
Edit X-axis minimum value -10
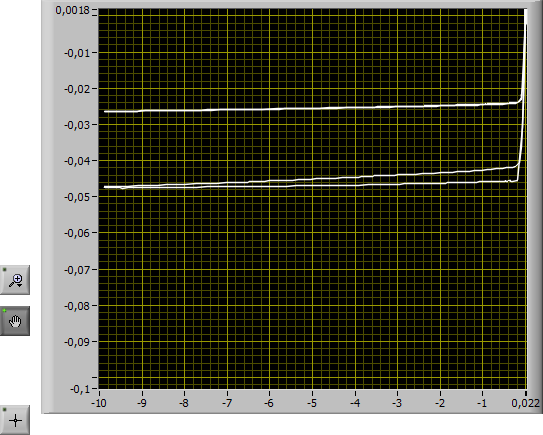click(99, 403)
